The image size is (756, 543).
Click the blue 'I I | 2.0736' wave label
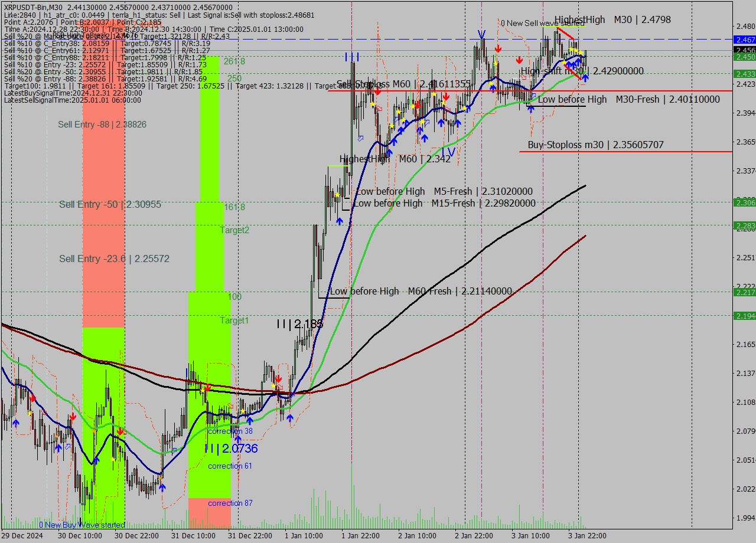[x=231, y=449]
